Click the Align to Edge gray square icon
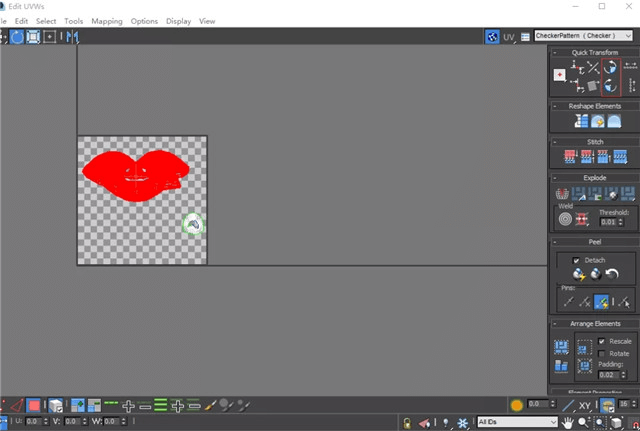This screenshot has width=640, height=431. click(593, 85)
